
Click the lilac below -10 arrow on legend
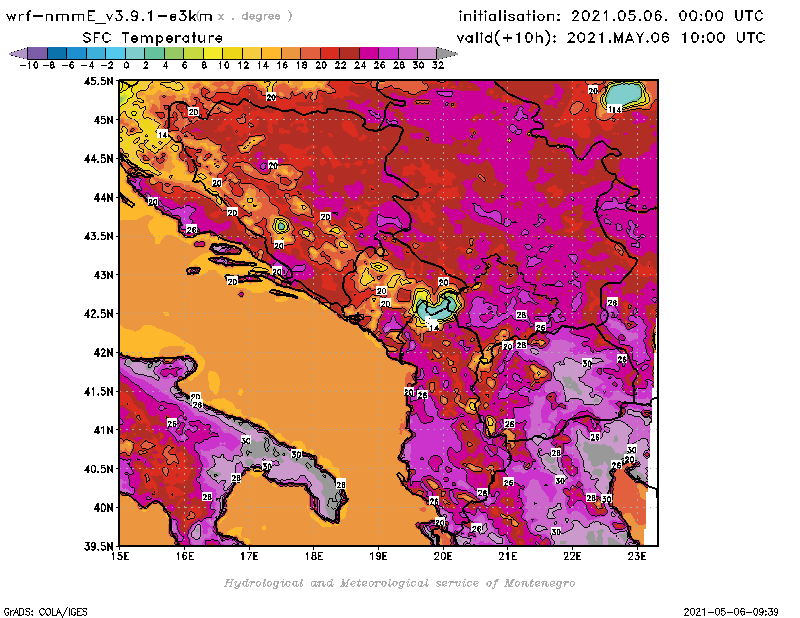(x=18, y=53)
